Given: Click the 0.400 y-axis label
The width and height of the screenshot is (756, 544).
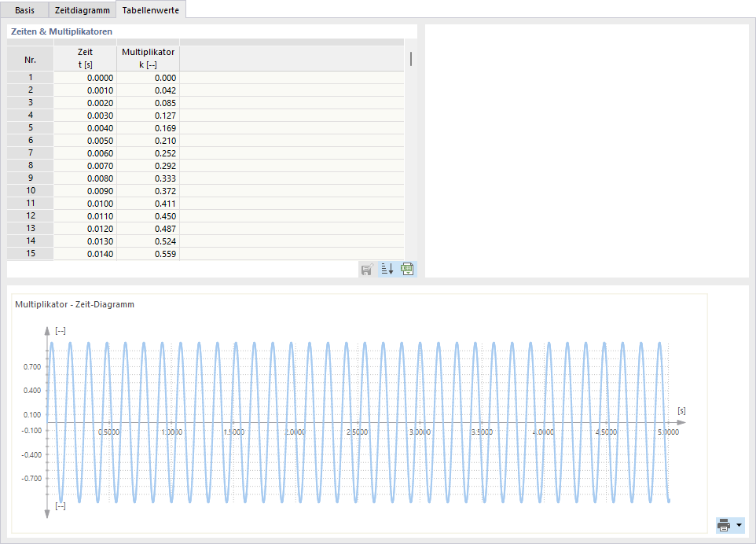Looking at the screenshot, I should 32,390.
